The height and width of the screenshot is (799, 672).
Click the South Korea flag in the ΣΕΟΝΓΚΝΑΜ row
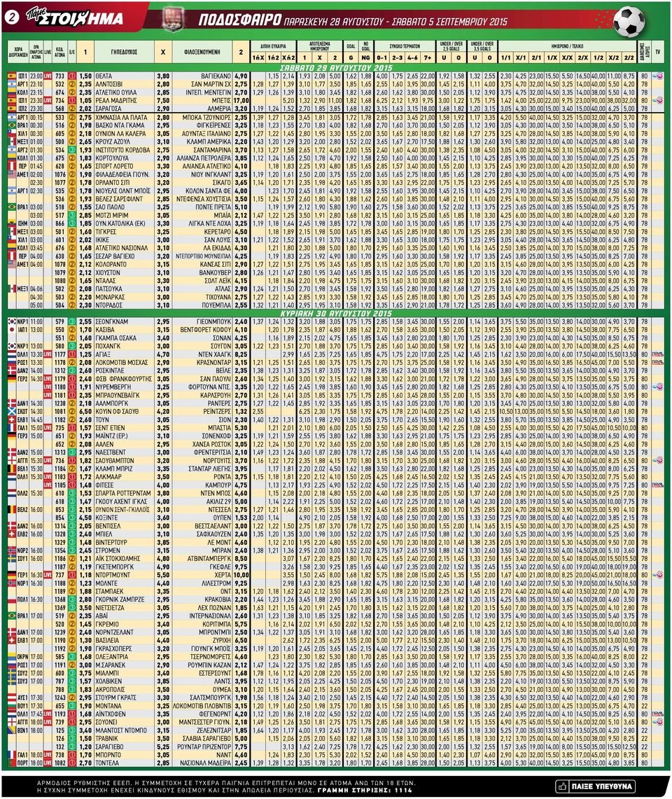tap(12, 321)
